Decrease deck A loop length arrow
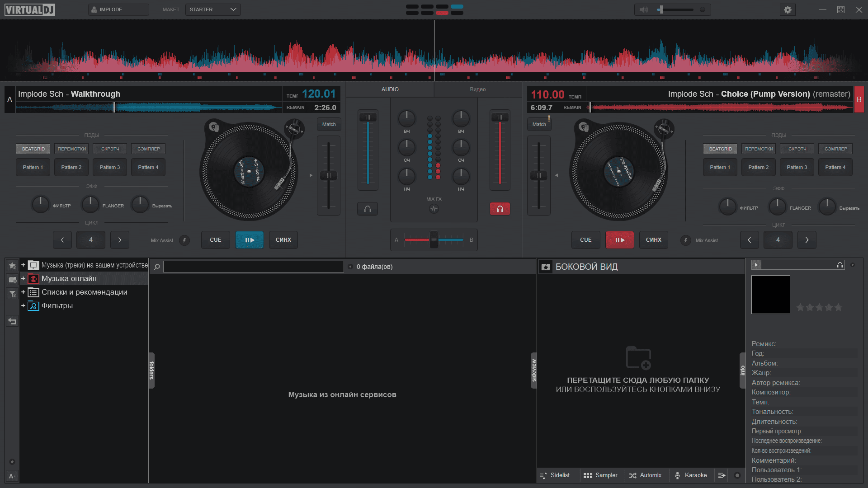Image resolution: width=868 pixels, height=488 pixels. click(x=62, y=240)
